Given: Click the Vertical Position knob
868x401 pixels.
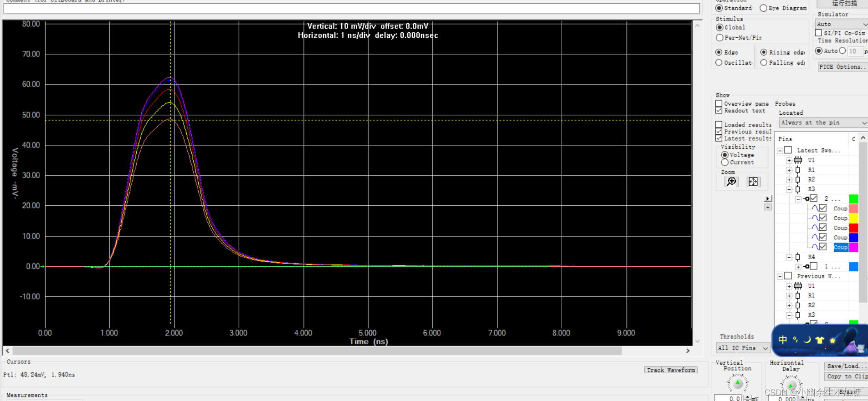Looking at the screenshot, I should coord(737,383).
